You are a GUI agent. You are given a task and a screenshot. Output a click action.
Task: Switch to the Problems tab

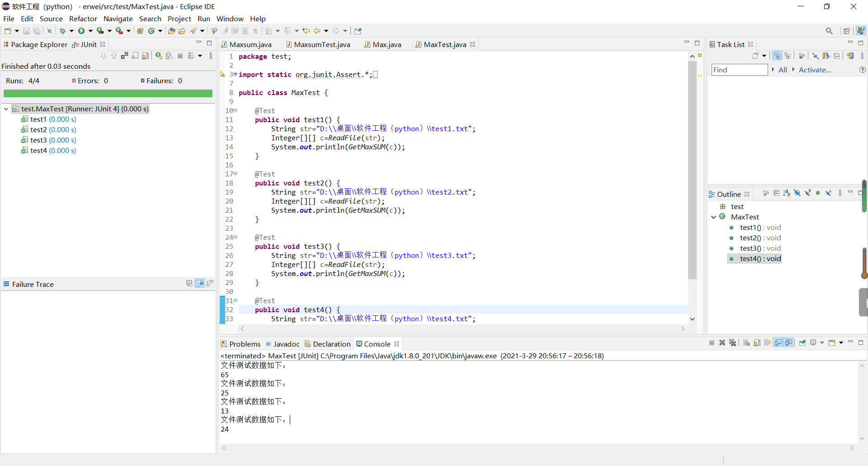coord(241,344)
